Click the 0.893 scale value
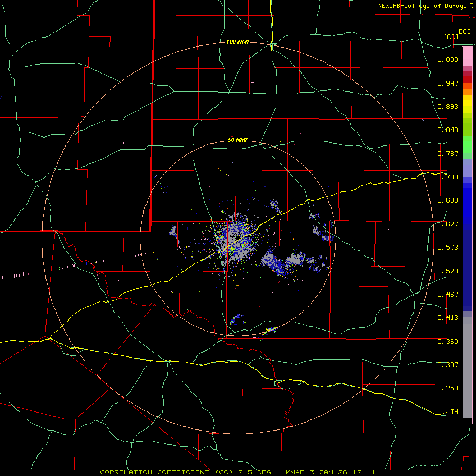The image size is (476, 476). [x=448, y=106]
